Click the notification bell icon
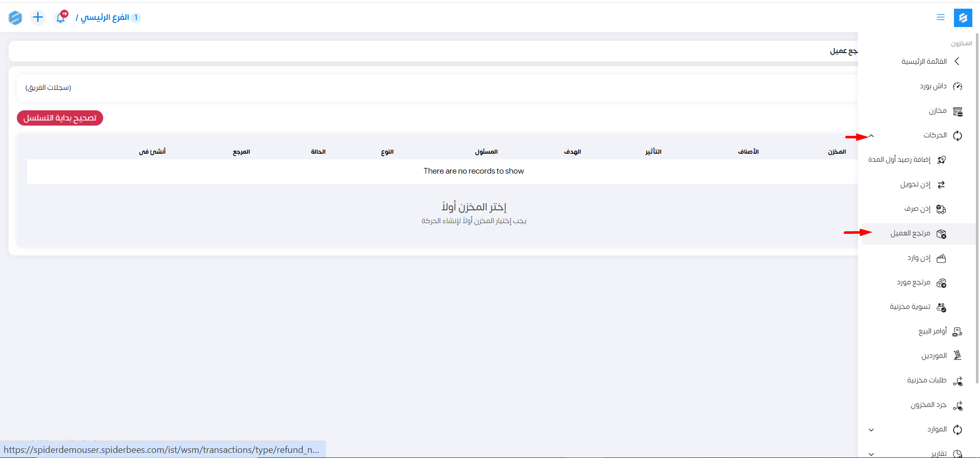980x458 pixels. point(61,17)
